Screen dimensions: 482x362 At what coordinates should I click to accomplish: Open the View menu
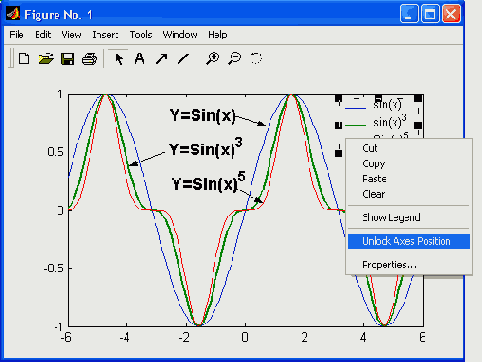coord(71,35)
